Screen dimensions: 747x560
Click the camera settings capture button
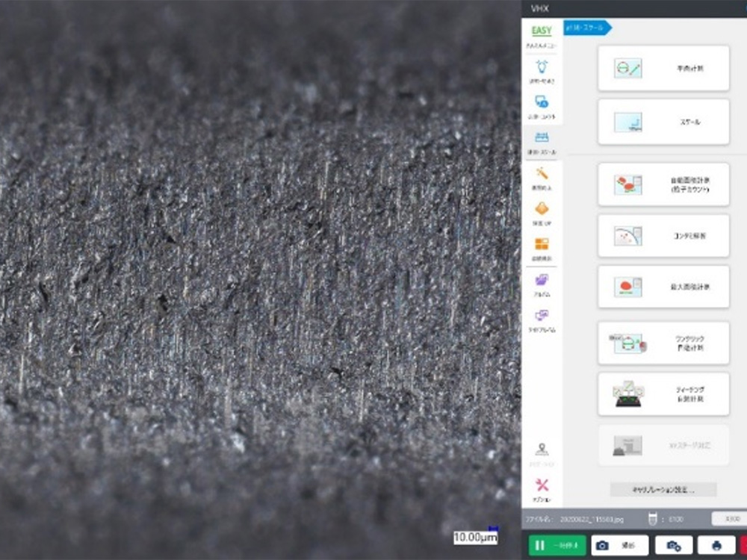[674, 546]
